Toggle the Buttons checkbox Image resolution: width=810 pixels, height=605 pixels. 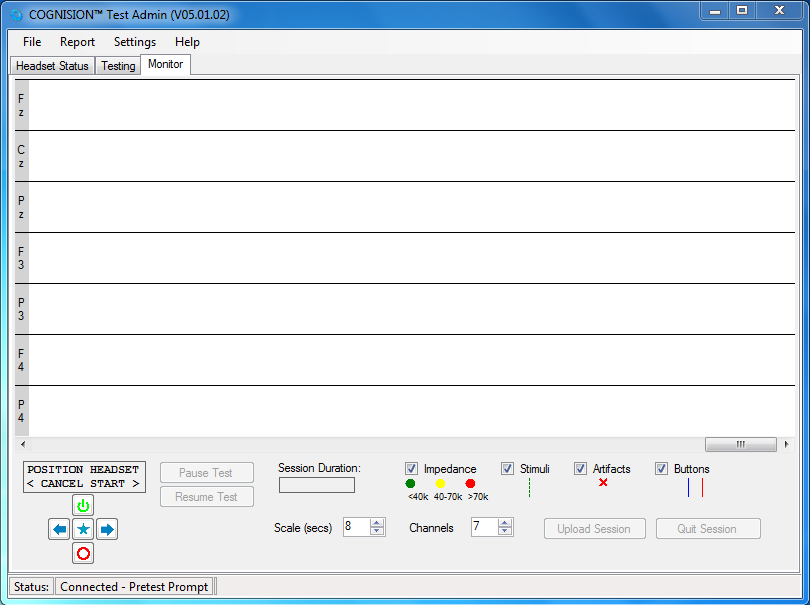click(661, 469)
